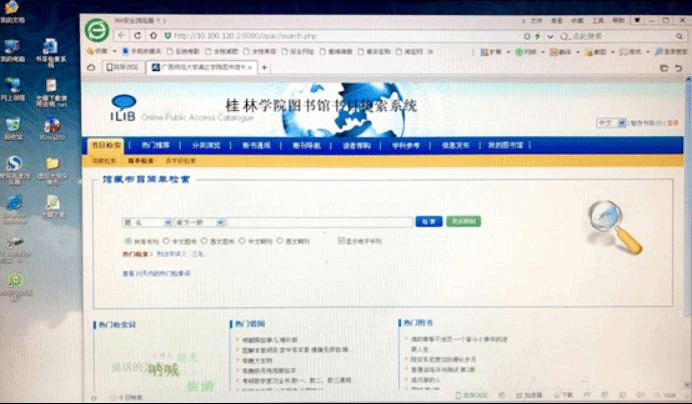Open the 分类浏览 nav tab
This screenshot has height=404, width=692.
coord(204,145)
